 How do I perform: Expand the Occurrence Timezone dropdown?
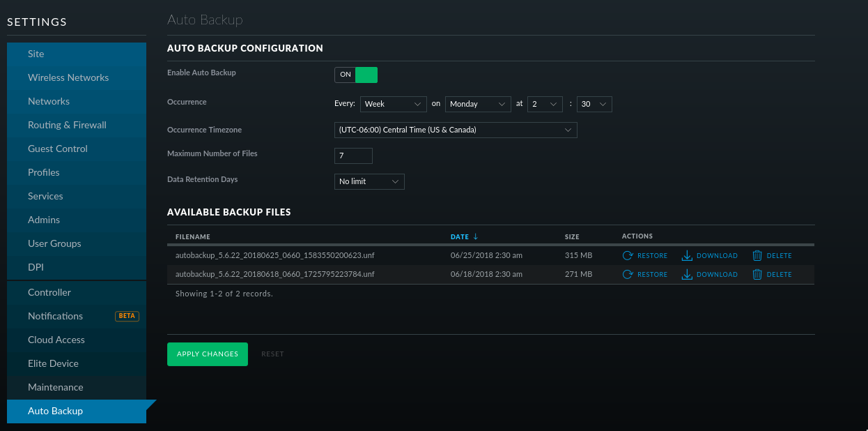(x=456, y=130)
